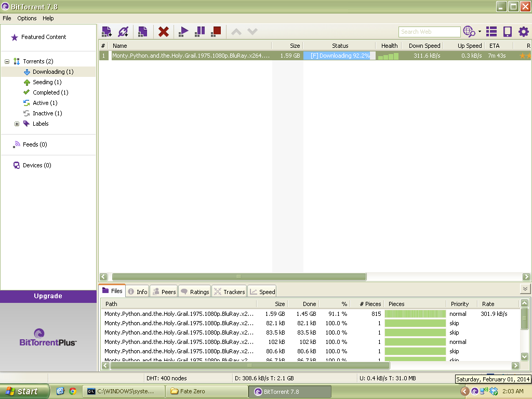This screenshot has width=532, height=399.
Task: Collapse the detail pane with chevron button
Action: [x=525, y=289]
